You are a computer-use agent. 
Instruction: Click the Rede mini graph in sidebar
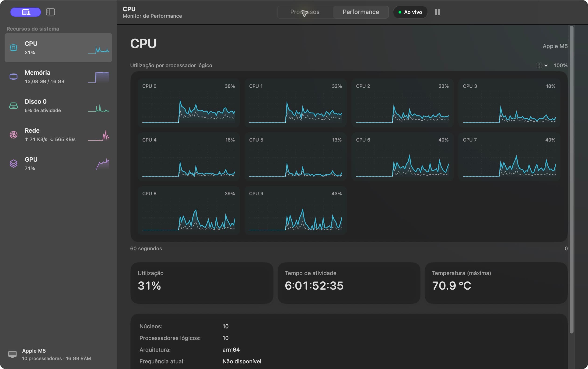(x=98, y=135)
